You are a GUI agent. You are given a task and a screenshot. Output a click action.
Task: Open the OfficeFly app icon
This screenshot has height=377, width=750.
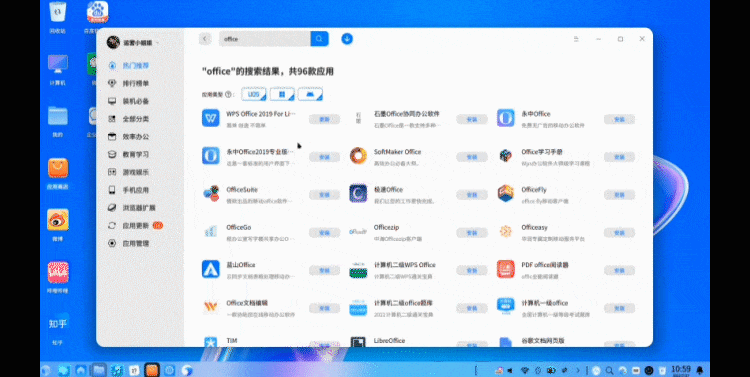506,193
